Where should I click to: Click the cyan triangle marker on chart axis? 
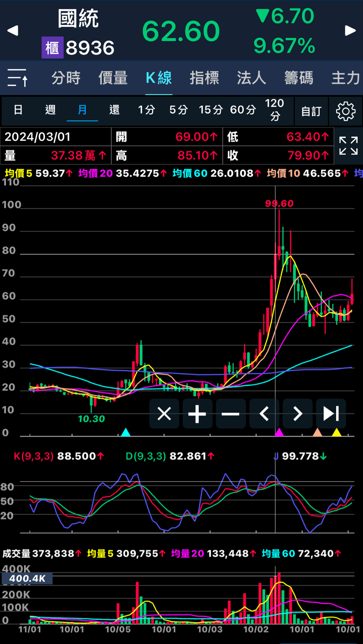[126, 432]
